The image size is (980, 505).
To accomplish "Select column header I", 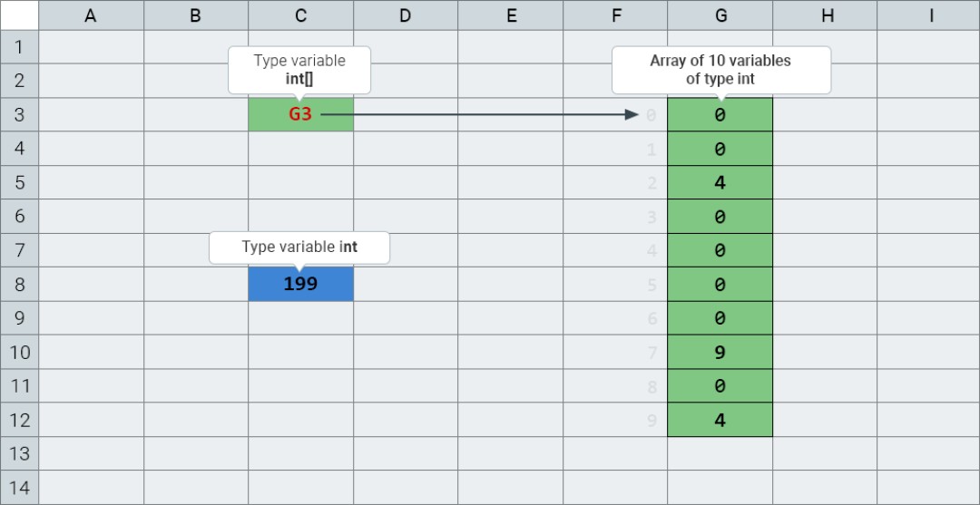I will pos(929,15).
